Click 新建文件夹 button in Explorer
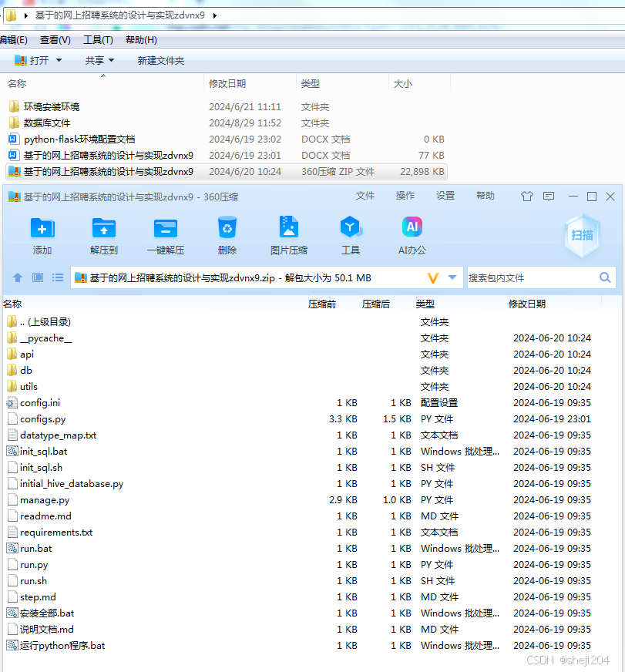 [161, 61]
